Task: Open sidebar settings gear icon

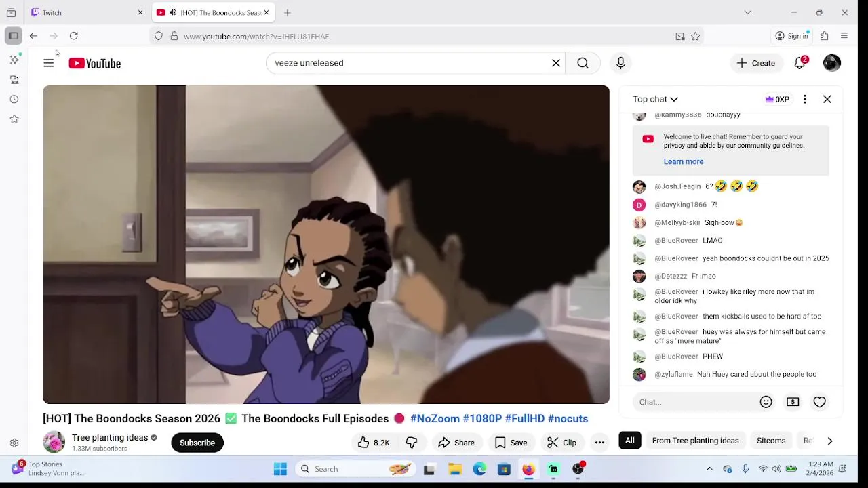Action: click(14, 443)
